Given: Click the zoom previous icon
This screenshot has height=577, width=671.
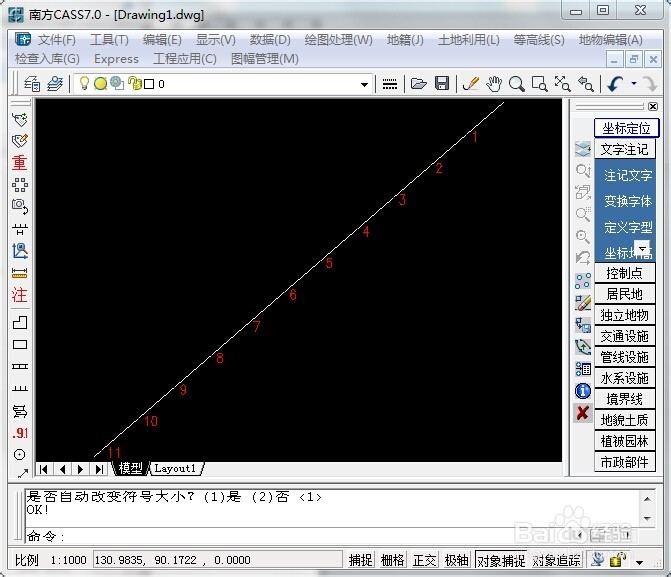Looking at the screenshot, I should pos(585,83).
